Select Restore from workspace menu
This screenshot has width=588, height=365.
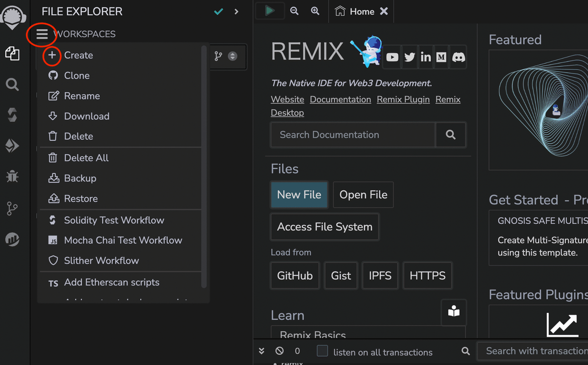[x=120, y=199]
